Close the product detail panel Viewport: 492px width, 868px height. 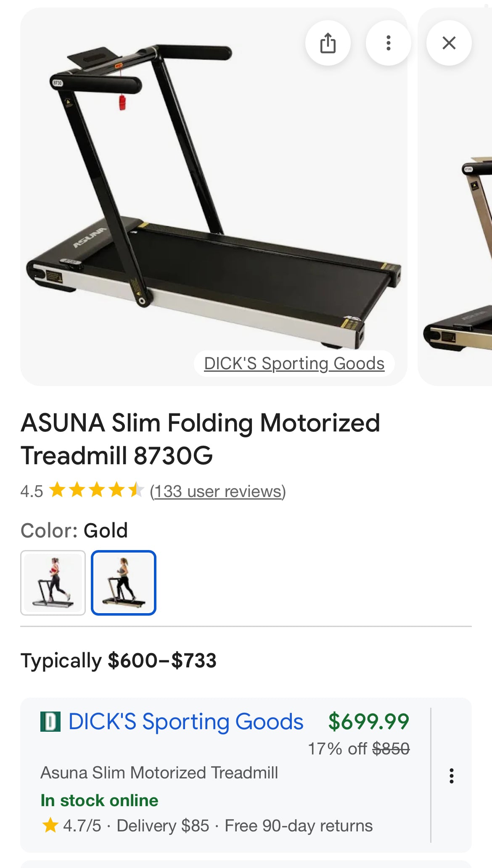coord(449,43)
